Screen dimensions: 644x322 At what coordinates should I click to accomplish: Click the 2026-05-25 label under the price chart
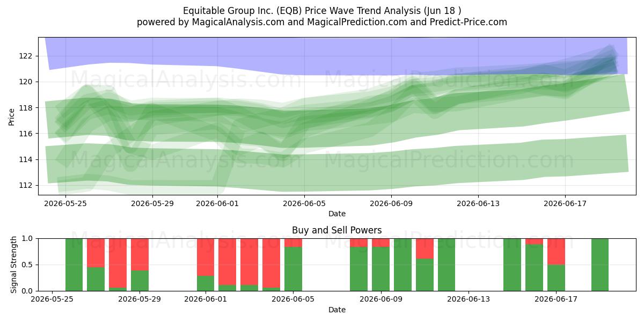(x=65, y=203)
